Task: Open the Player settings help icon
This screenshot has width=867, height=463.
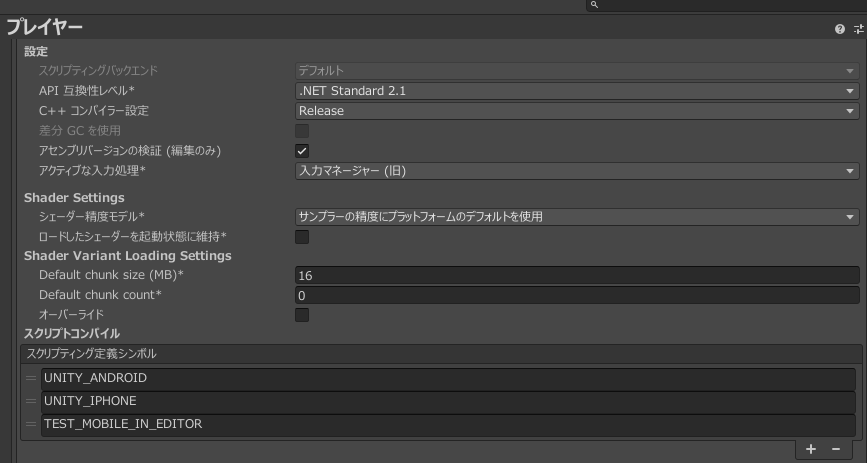Action: tap(840, 30)
